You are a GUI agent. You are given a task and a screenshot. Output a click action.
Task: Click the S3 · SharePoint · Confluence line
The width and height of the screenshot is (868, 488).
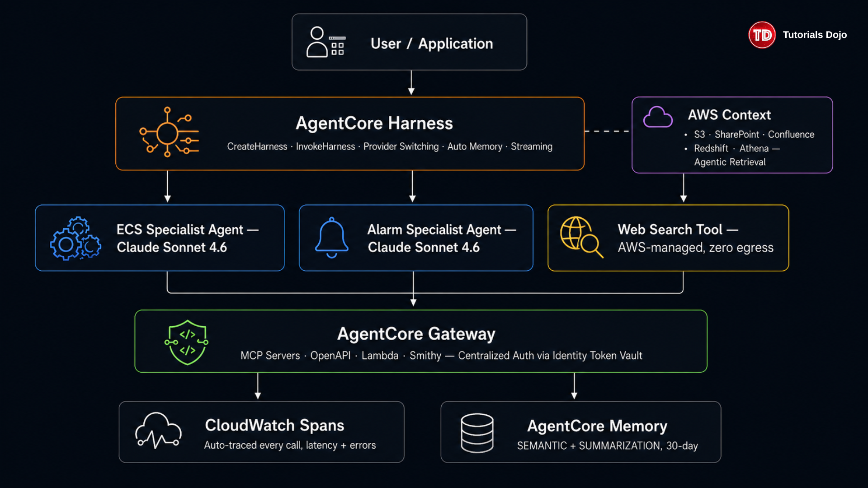pyautogui.click(x=754, y=134)
